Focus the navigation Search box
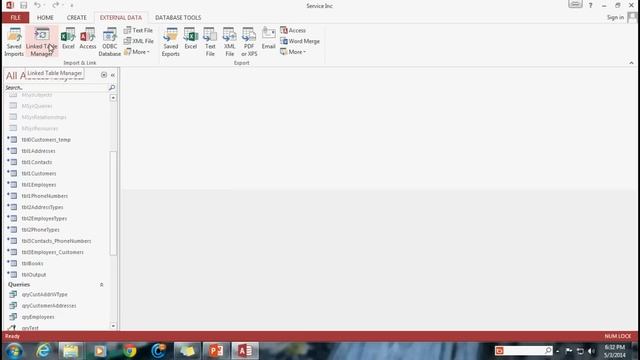640x360 pixels. (56, 87)
